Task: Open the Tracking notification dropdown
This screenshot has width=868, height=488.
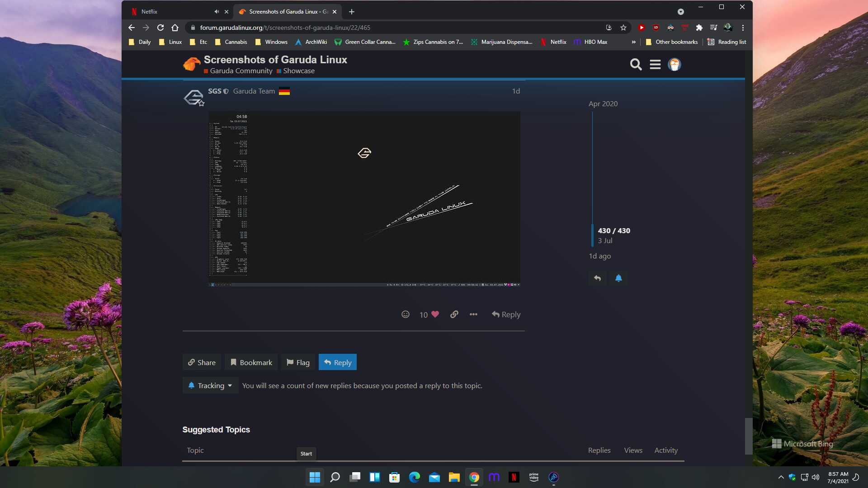Action: (x=210, y=385)
